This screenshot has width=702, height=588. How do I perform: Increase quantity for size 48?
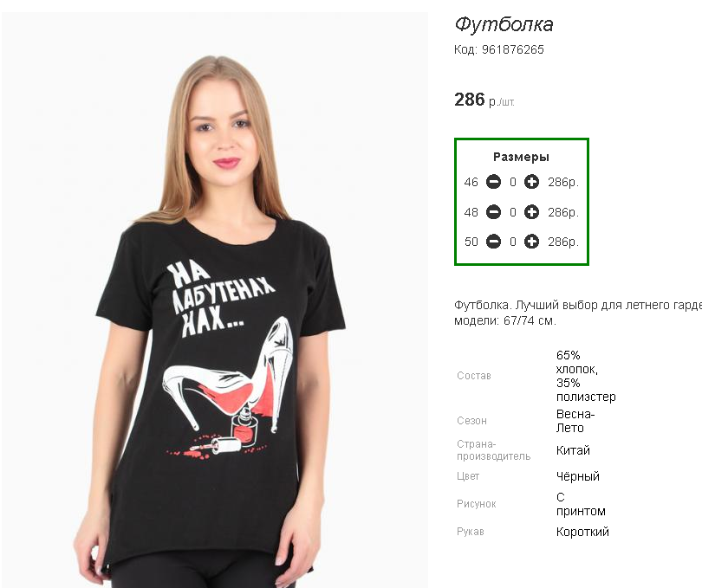pos(531,212)
